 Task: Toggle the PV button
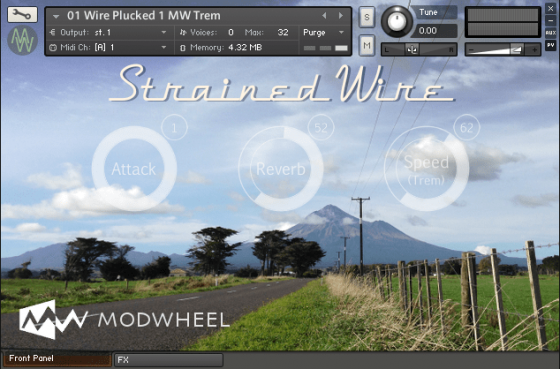click(x=551, y=45)
